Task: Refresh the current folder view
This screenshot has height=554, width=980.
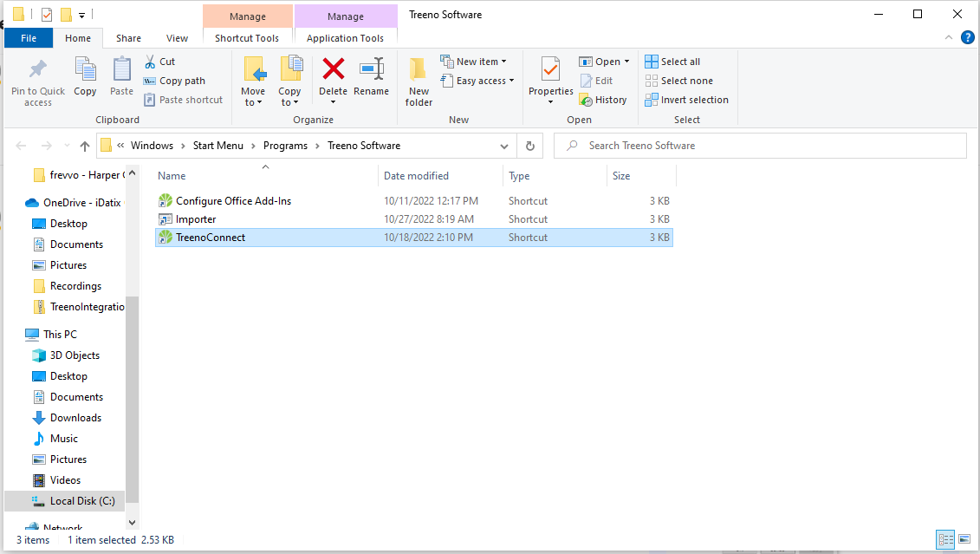Action: click(530, 146)
